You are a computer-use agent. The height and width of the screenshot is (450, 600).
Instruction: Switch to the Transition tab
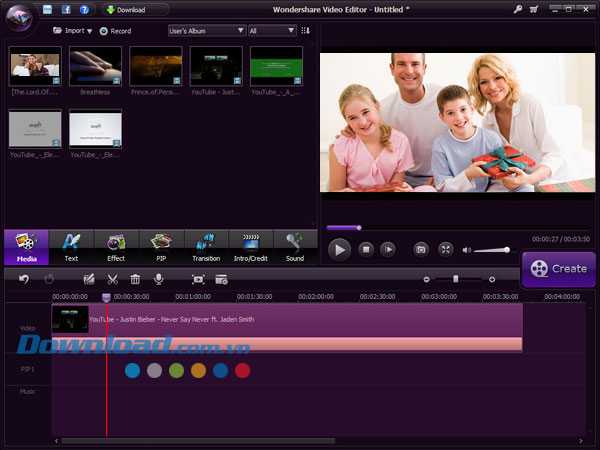(x=206, y=246)
